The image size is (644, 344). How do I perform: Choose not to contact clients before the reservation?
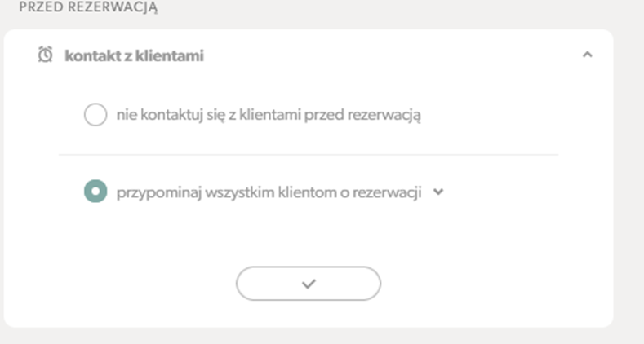point(95,114)
